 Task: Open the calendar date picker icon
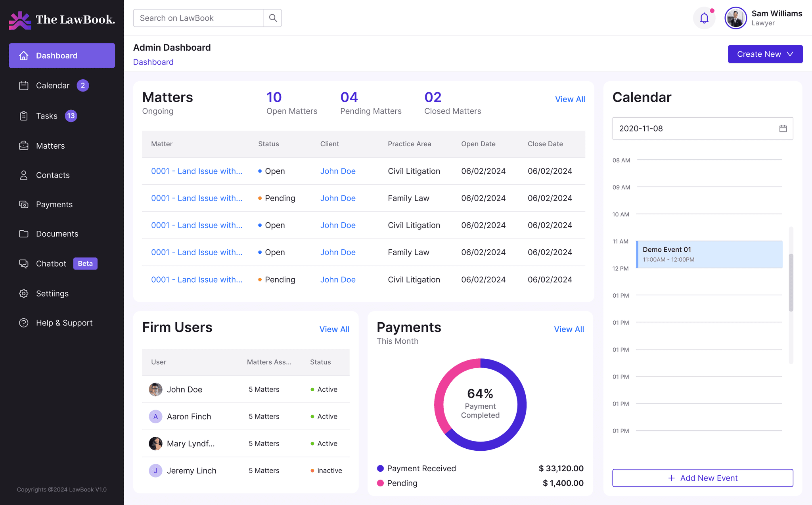[783, 128]
